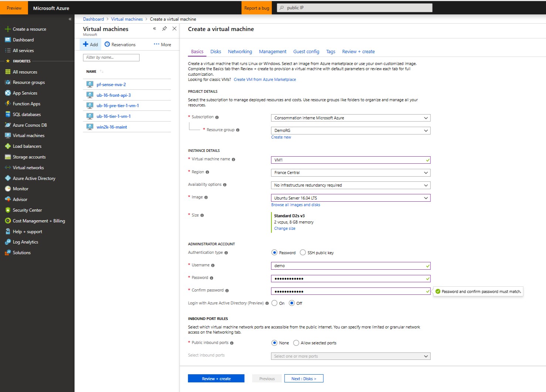This screenshot has width=546, height=392.
Task: Click the Log Analytics icon
Action: pyautogui.click(x=7, y=242)
